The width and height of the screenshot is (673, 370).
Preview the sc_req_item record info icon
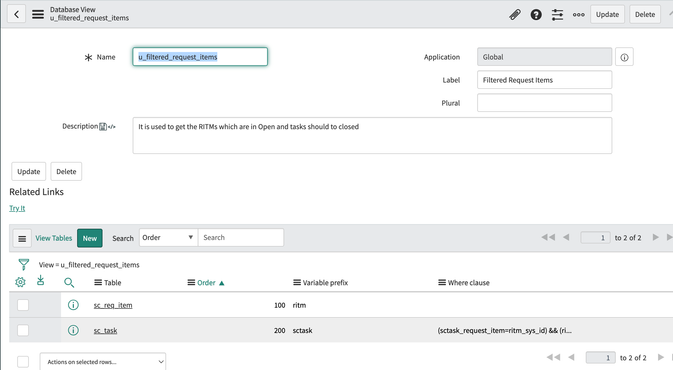[x=73, y=305]
